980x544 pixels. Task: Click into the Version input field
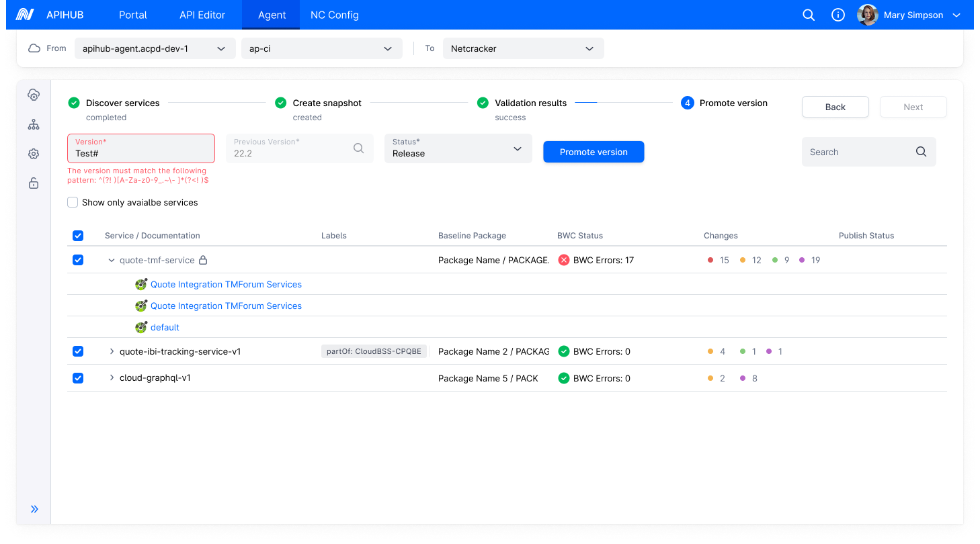[141, 148]
